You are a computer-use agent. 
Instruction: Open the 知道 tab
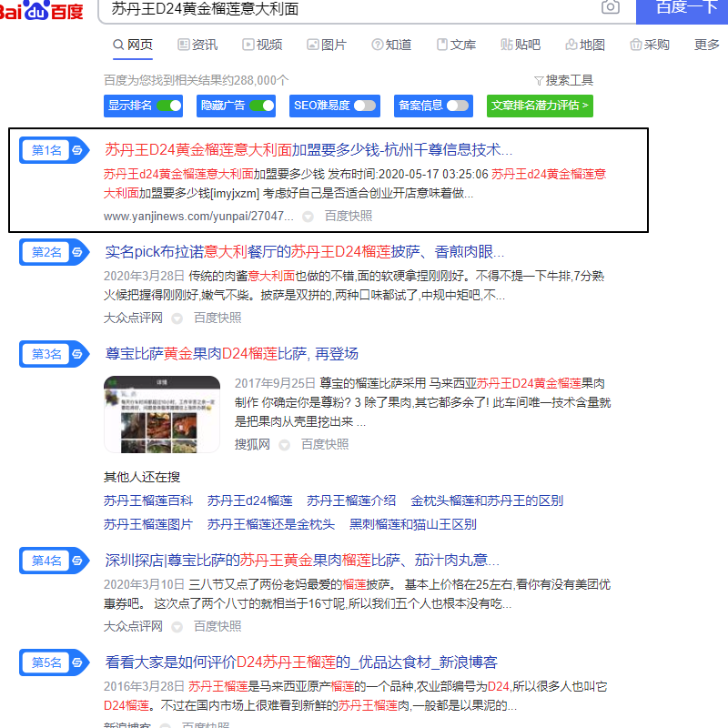(x=391, y=45)
